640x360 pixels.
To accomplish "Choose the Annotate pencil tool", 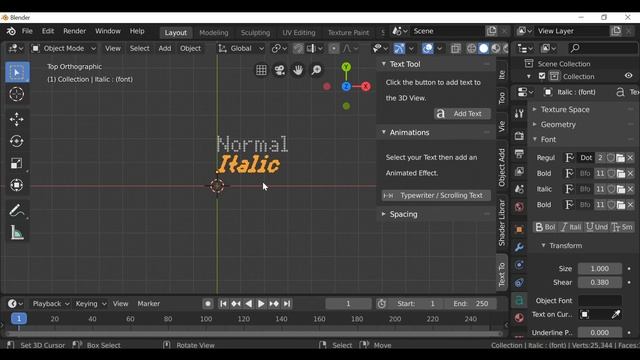I will (x=17, y=211).
